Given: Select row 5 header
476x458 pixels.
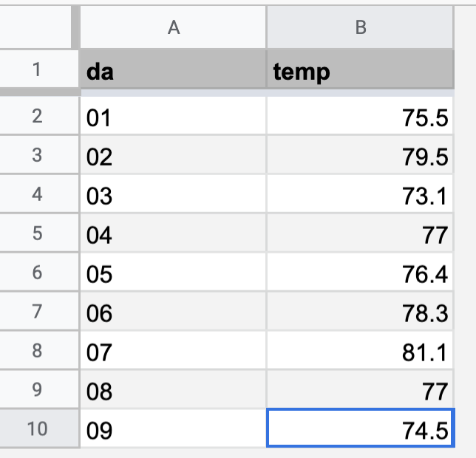Looking at the screenshot, I should coord(37,234).
